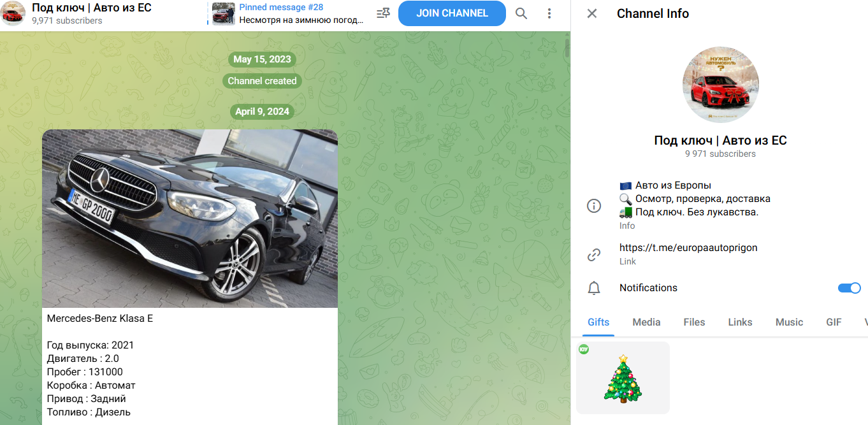Join the channel with JOIN CHANNEL
The height and width of the screenshot is (425, 868).
(452, 13)
